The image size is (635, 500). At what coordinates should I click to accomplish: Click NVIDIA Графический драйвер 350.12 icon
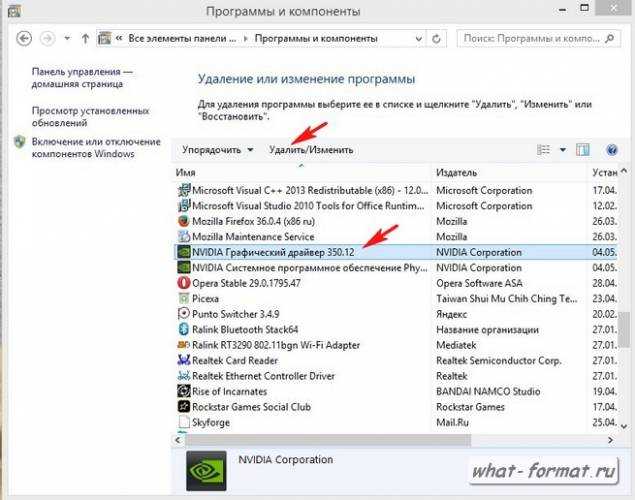[x=184, y=252]
